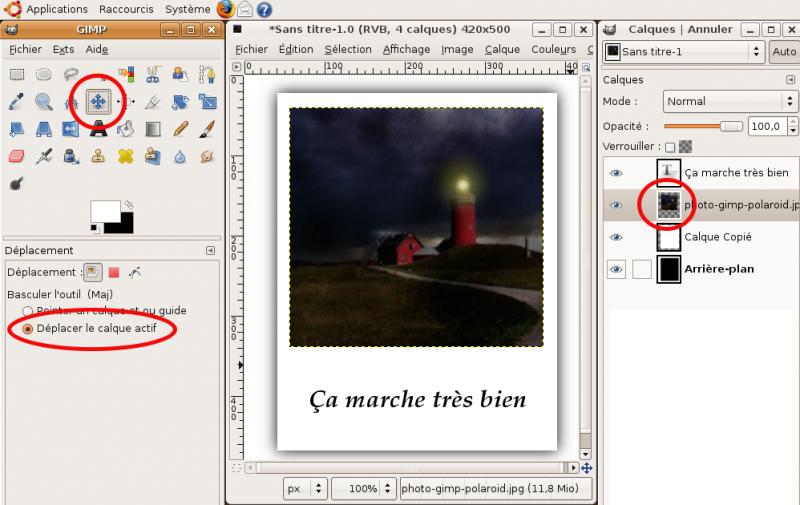Select the Eraser tool
This screenshot has height=505, width=800.
pos(17,156)
